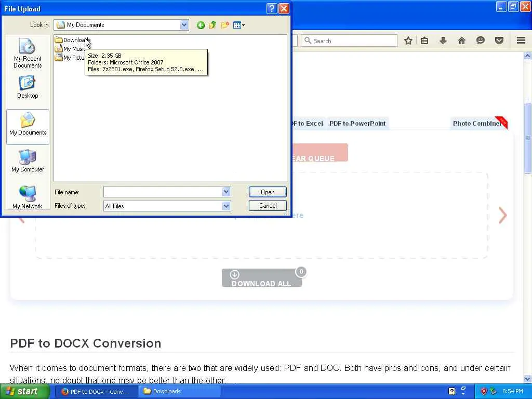The image size is (532, 399).
Task: Click the taskbar help question mark icon
Action: [x=451, y=392]
